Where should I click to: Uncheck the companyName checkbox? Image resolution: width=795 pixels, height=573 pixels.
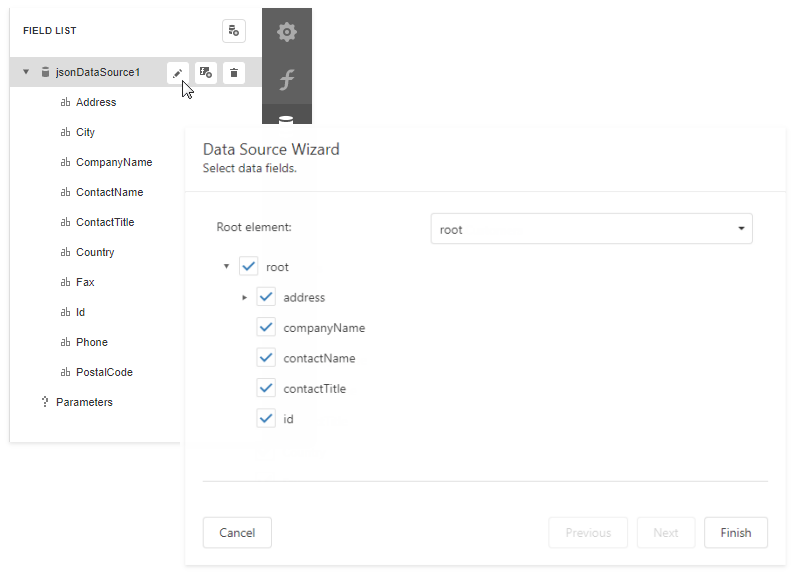pyautogui.click(x=266, y=327)
